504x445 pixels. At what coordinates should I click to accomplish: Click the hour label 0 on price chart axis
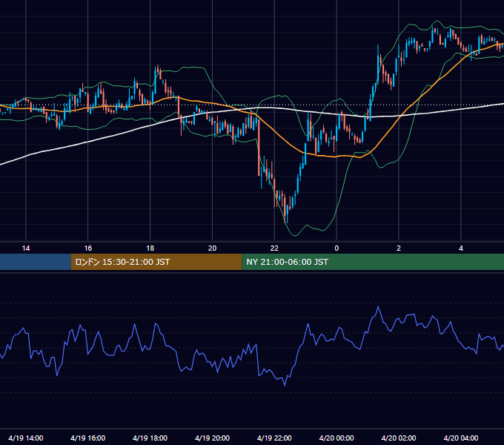point(336,248)
